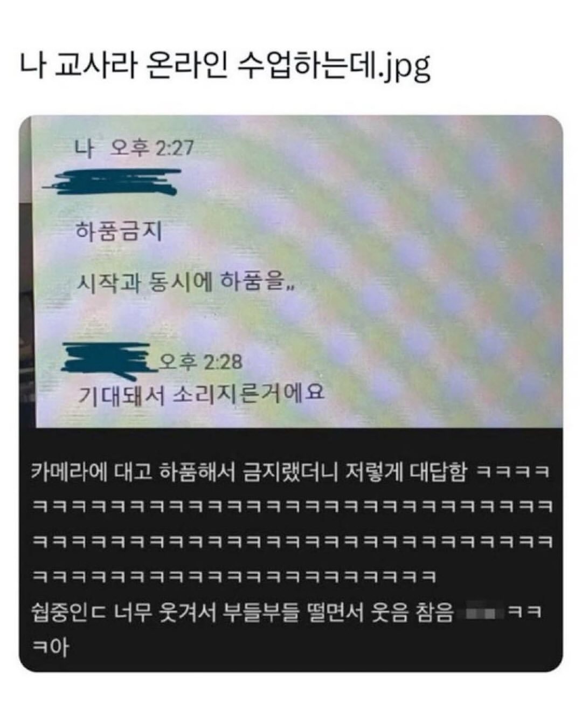Click the post title ending in .jpg
This screenshot has width=582, height=728.
(225, 66)
